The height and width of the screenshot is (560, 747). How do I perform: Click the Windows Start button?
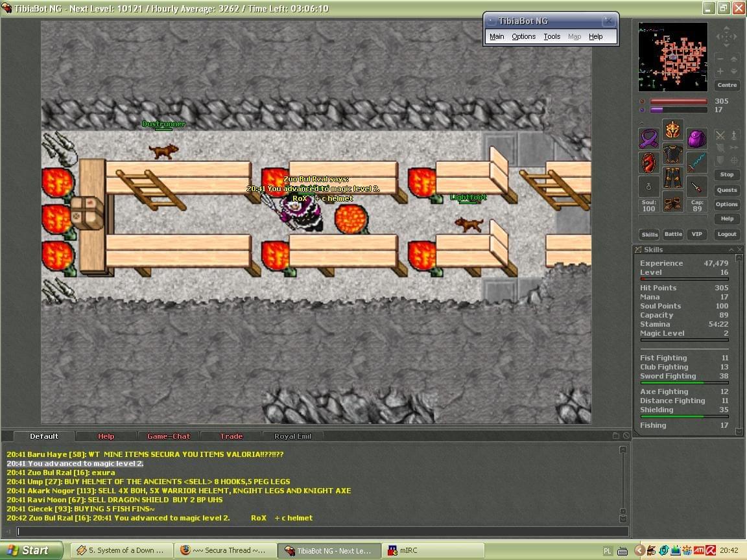(x=31, y=550)
